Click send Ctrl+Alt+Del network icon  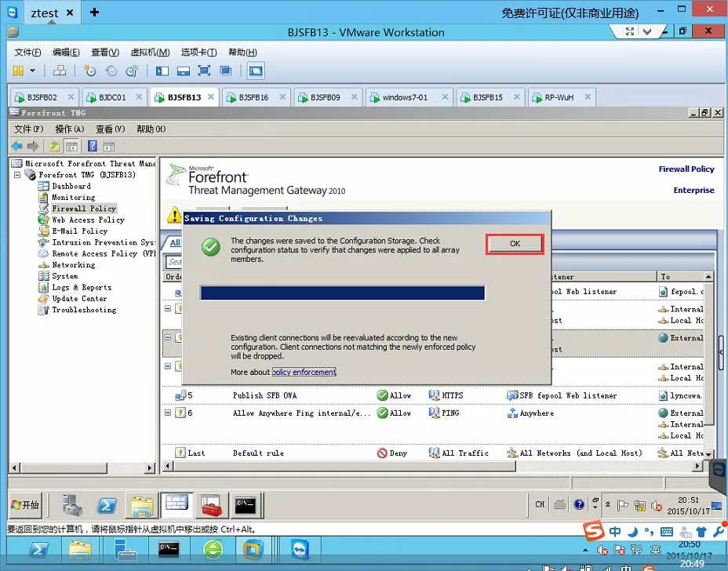60,71
